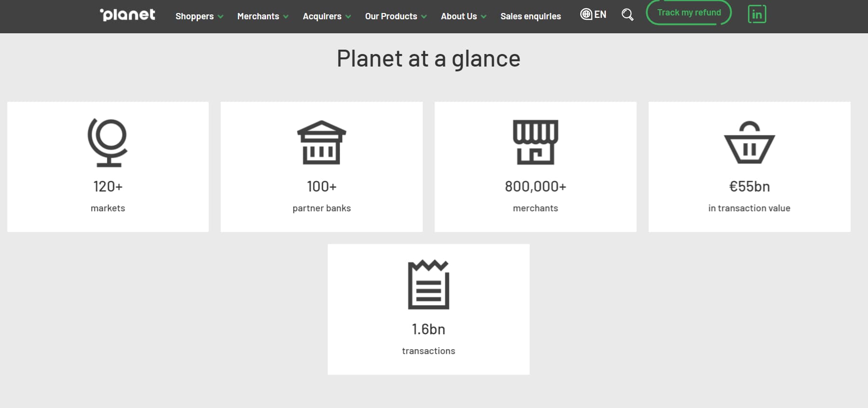Select the 1.6bn transactions card
Image resolution: width=868 pixels, height=408 pixels.
pos(429,309)
